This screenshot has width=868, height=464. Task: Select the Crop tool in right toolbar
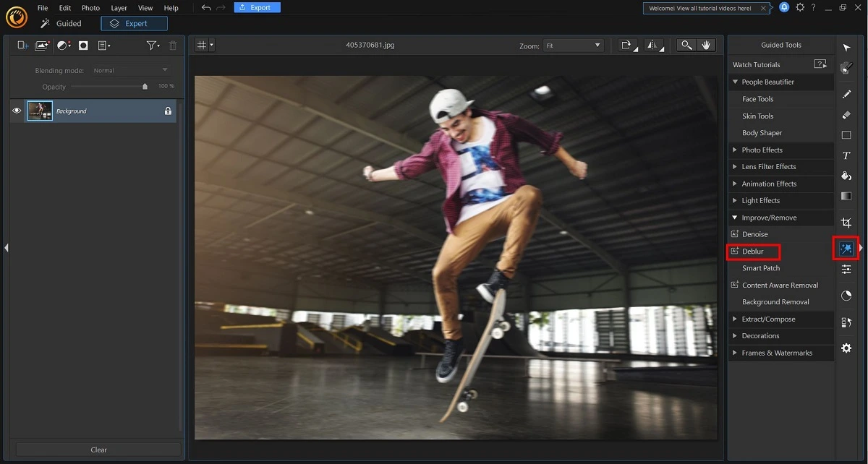click(846, 223)
